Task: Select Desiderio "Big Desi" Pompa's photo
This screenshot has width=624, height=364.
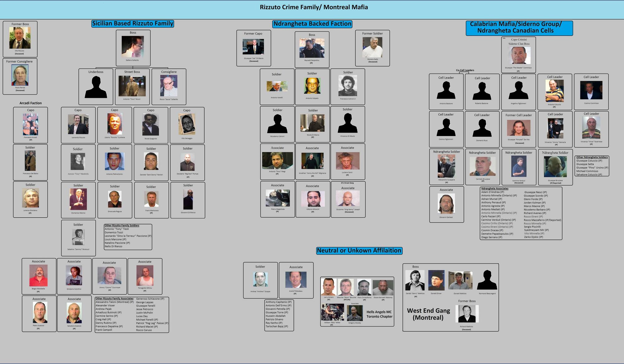Action: pyautogui.click(x=188, y=162)
